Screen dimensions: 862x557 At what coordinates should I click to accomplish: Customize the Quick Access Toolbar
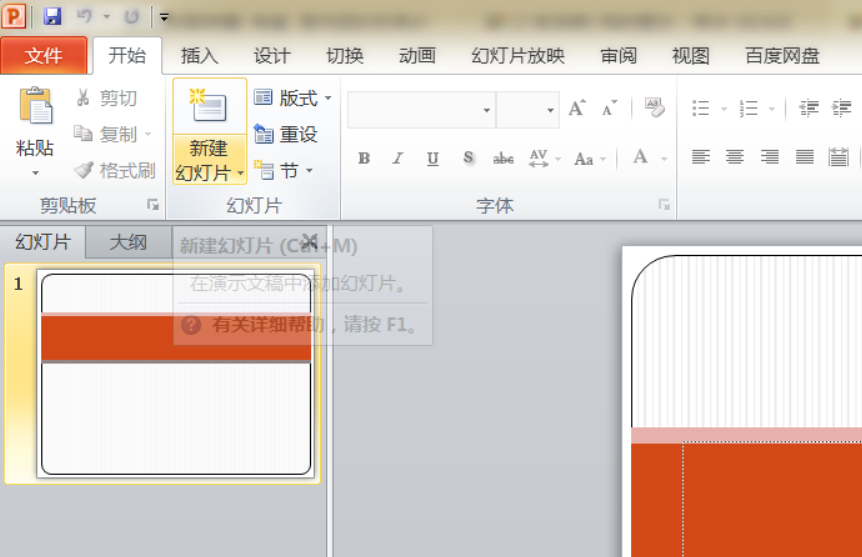coord(164,17)
